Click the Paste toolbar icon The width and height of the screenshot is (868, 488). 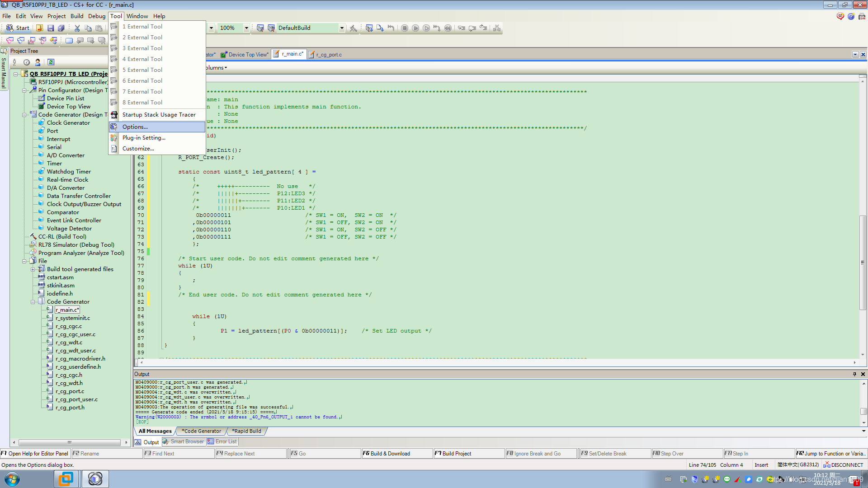(x=99, y=28)
